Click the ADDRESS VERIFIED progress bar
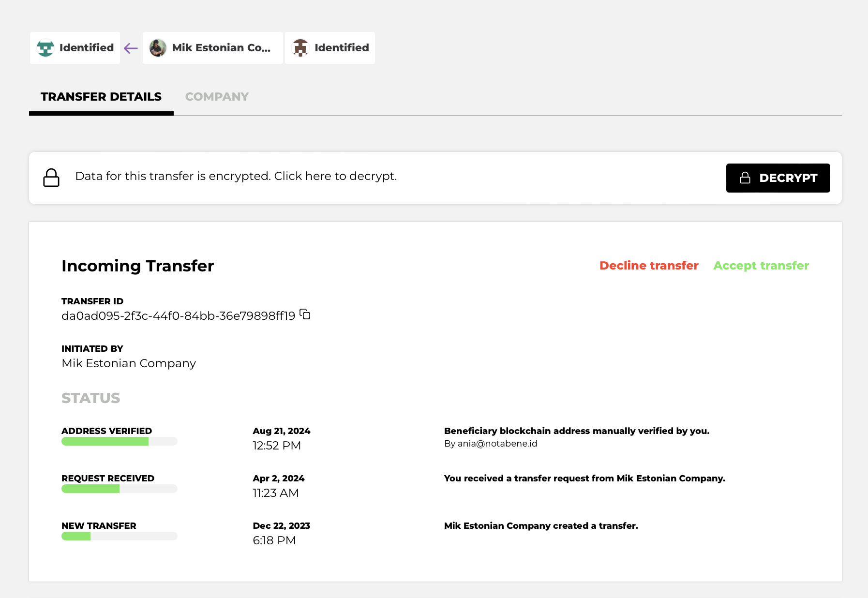 tap(120, 441)
